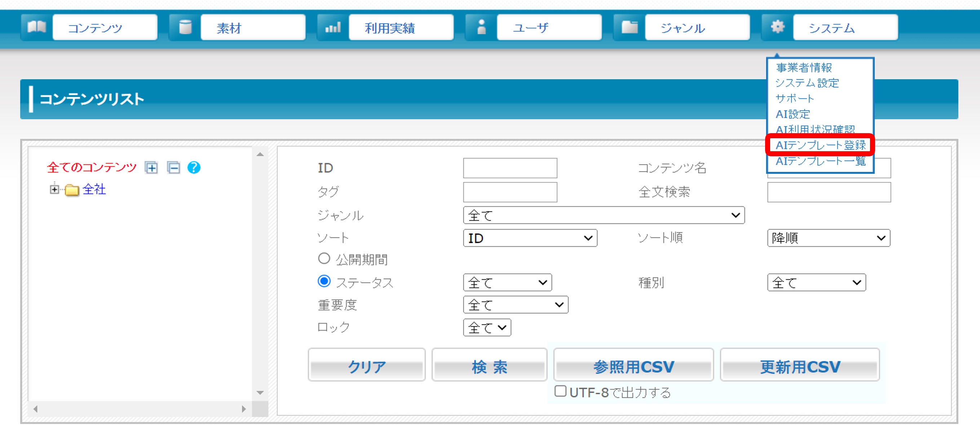Open the blue question mark help icon

click(x=194, y=167)
